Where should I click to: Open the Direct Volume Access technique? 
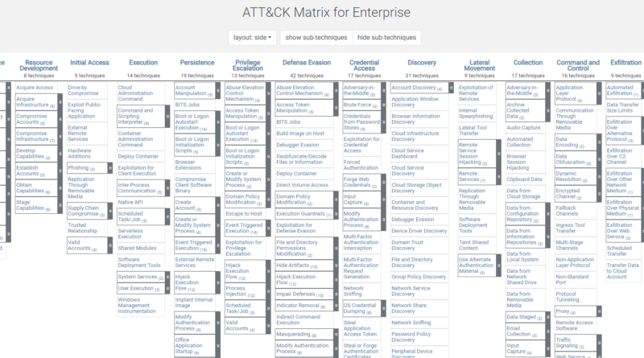[304, 185]
